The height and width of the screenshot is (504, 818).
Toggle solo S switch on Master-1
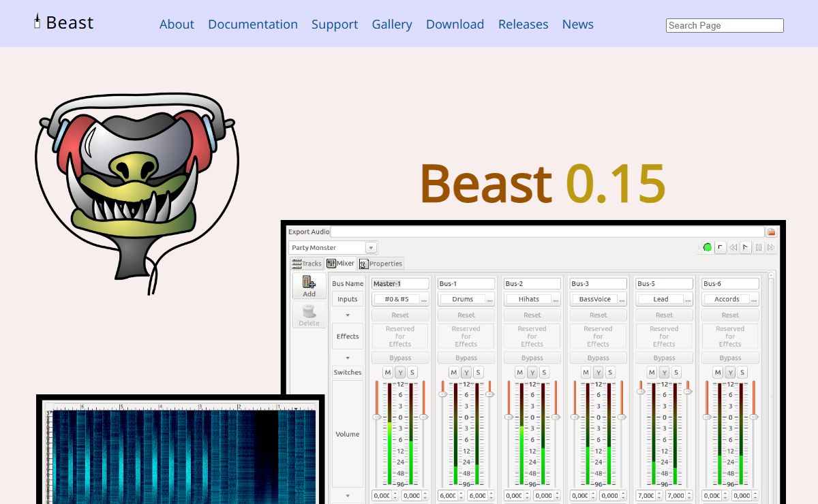pos(412,373)
